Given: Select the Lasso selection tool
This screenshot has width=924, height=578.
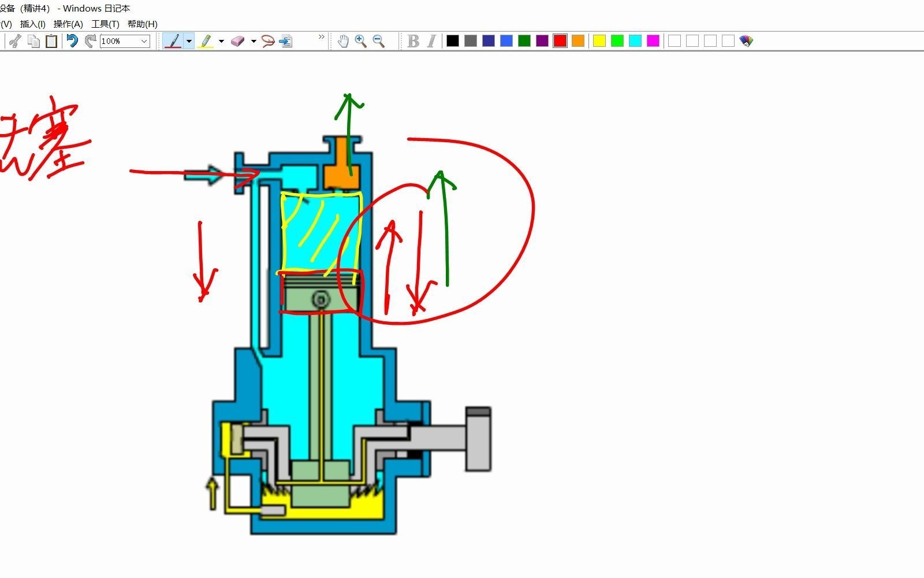Looking at the screenshot, I should coord(268,41).
